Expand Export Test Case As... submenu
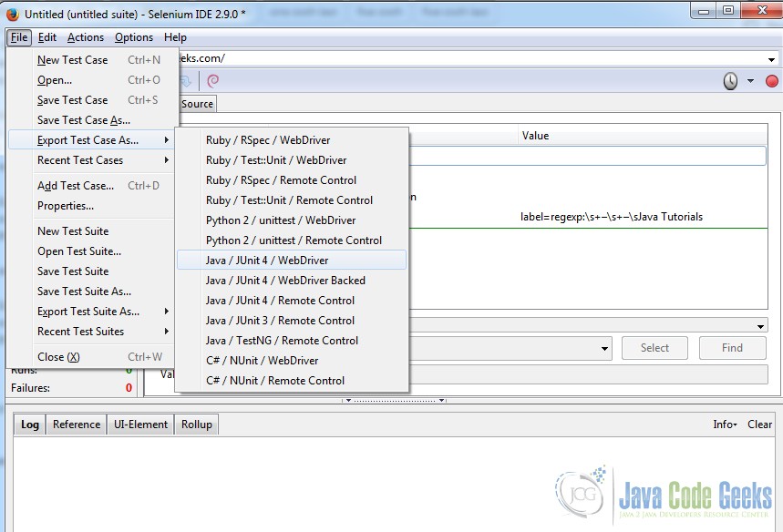The image size is (783, 532). [x=91, y=140]
